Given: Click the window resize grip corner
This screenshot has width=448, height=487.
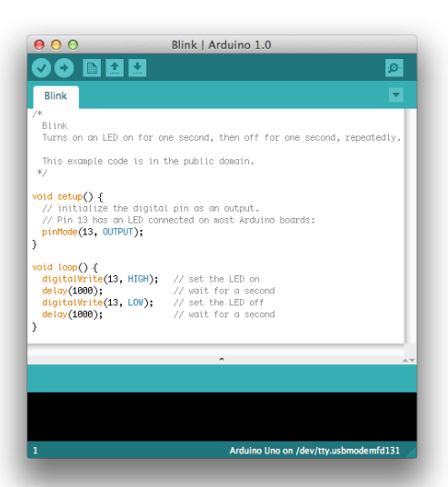Looking at the screenshot, I should [x=412, y=453].
